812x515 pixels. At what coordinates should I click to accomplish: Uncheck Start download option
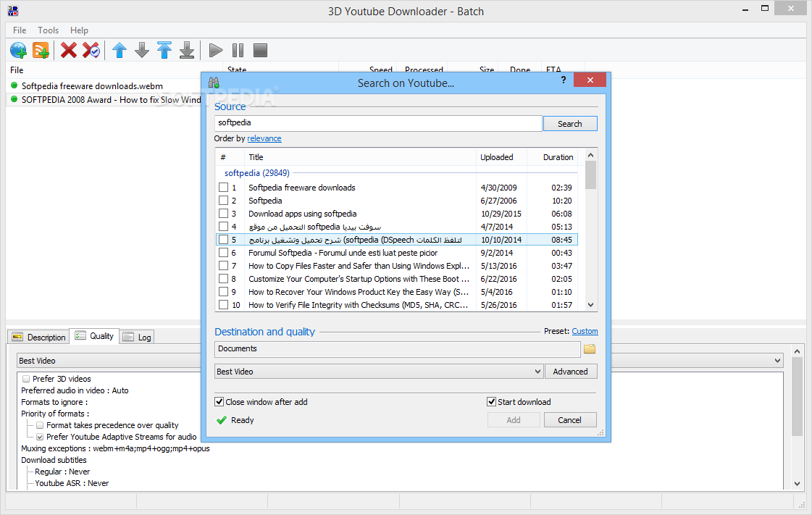[491, 402]
